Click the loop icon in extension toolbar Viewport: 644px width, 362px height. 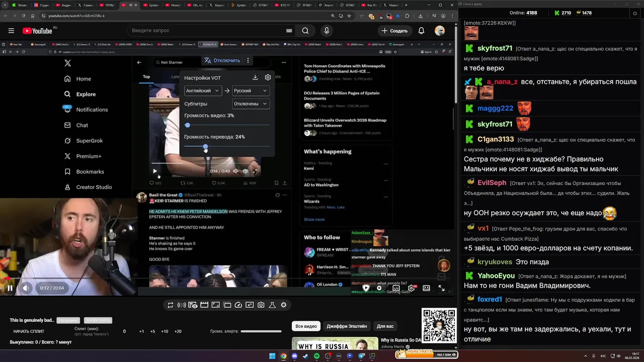171,305
